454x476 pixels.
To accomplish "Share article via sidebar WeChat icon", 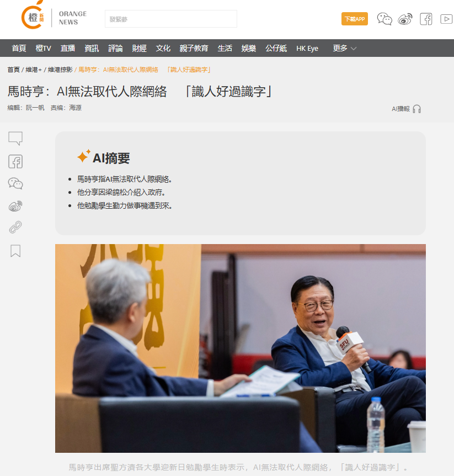I will click(15, 183).
